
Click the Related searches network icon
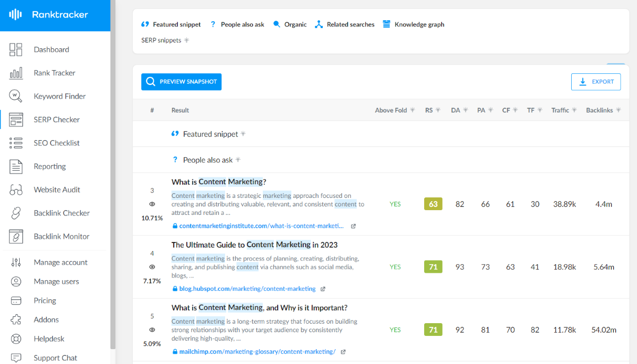(x=318, y=24)
